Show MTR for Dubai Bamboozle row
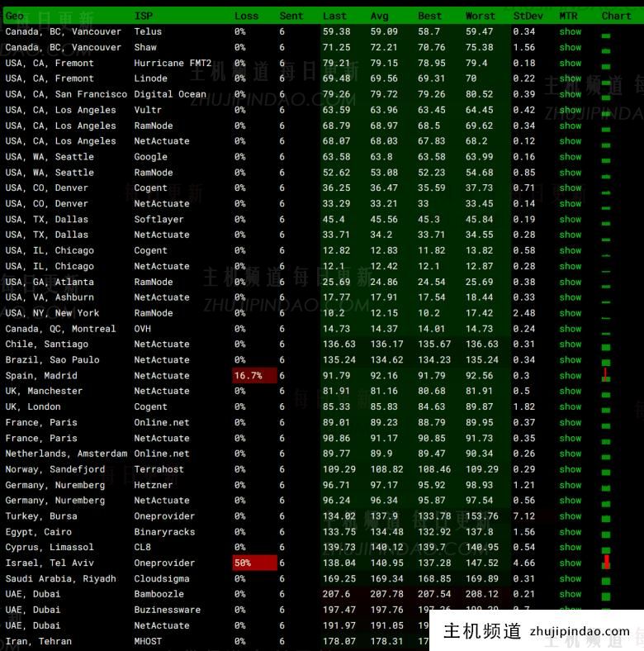The width and height of the screenshot is (644, 651). pos(571,595)
